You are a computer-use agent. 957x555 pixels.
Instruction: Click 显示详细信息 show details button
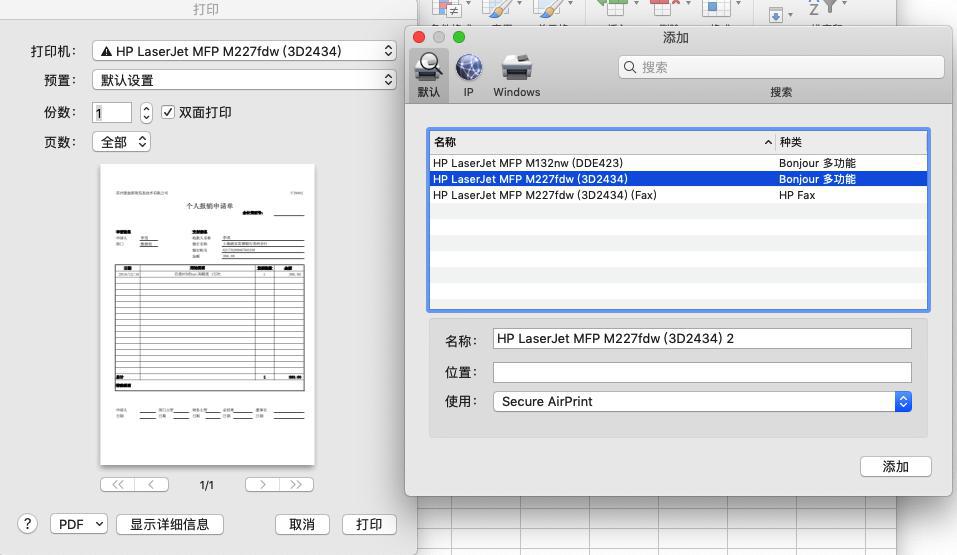(x=170, y=524)
